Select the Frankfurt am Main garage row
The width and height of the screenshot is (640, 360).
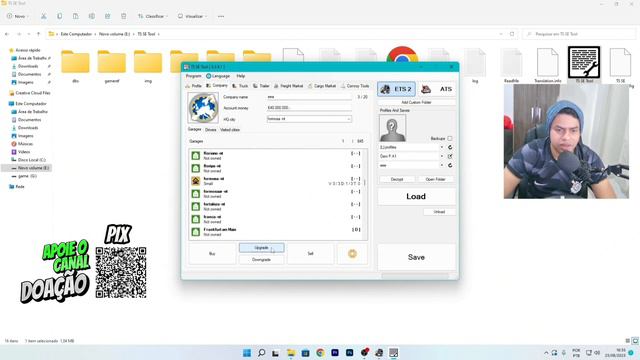pos(276,232)
